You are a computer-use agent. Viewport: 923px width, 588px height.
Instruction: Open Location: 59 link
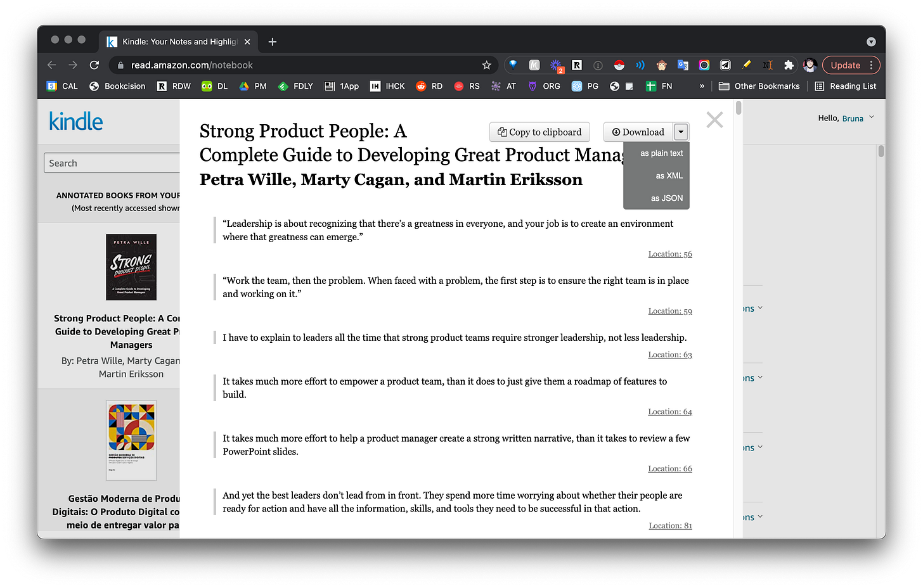point(670,311)
